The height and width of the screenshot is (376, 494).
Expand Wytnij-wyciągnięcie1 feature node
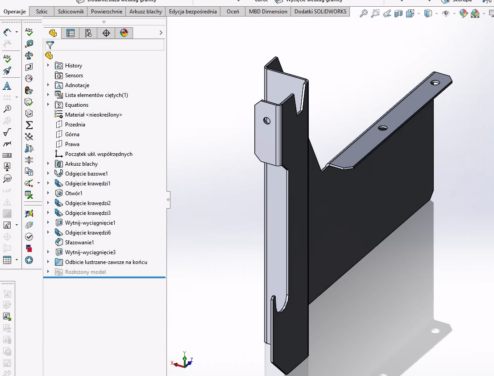[48, 222]
